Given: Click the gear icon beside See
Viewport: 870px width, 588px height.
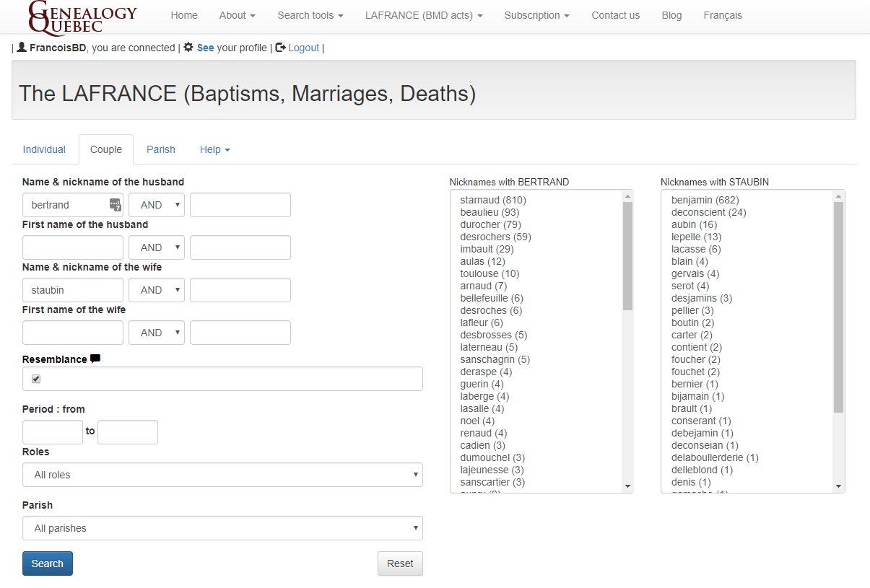Looking at the screenshot, I should click(x=188, y=47).
